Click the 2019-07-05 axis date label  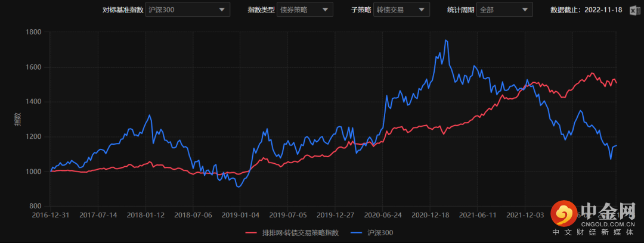[x=288, y=214]
